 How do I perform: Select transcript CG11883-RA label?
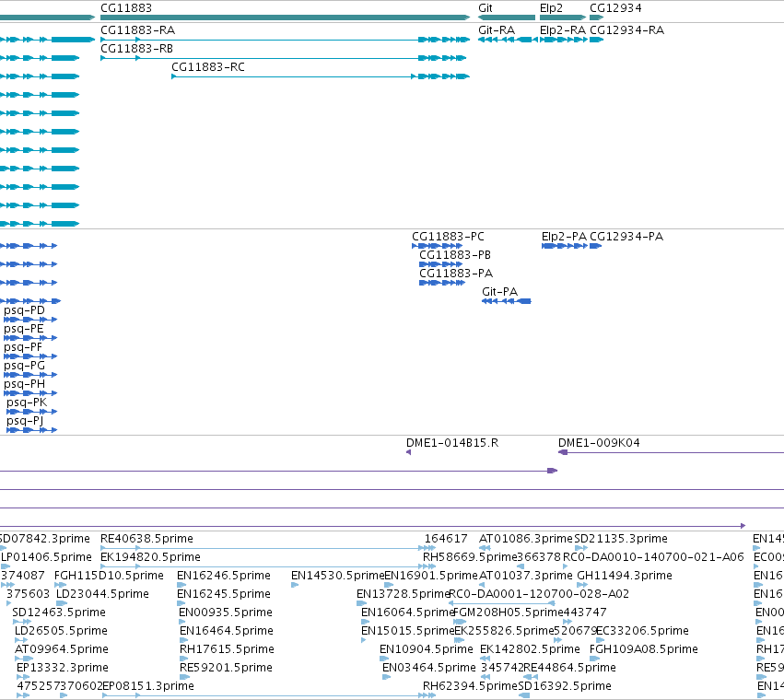137,30
